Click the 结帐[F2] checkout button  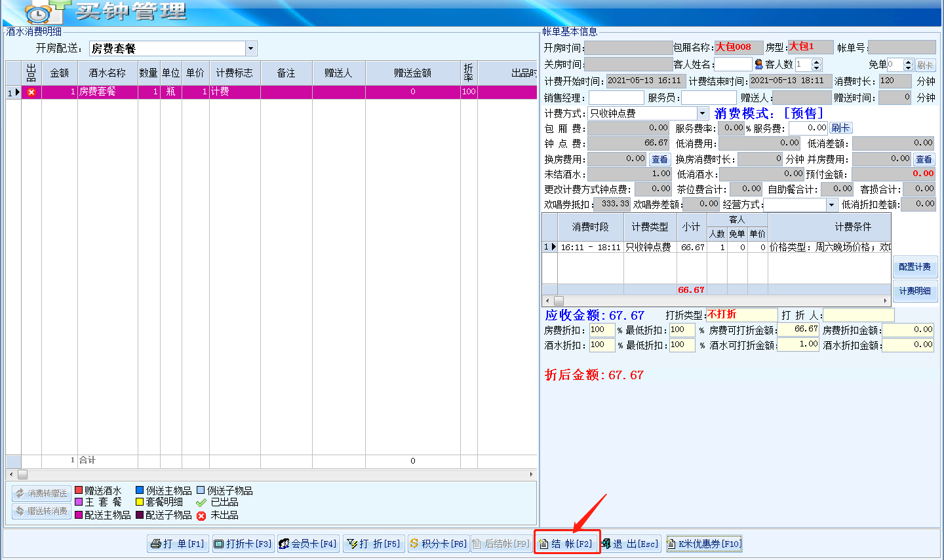(566, 544)
